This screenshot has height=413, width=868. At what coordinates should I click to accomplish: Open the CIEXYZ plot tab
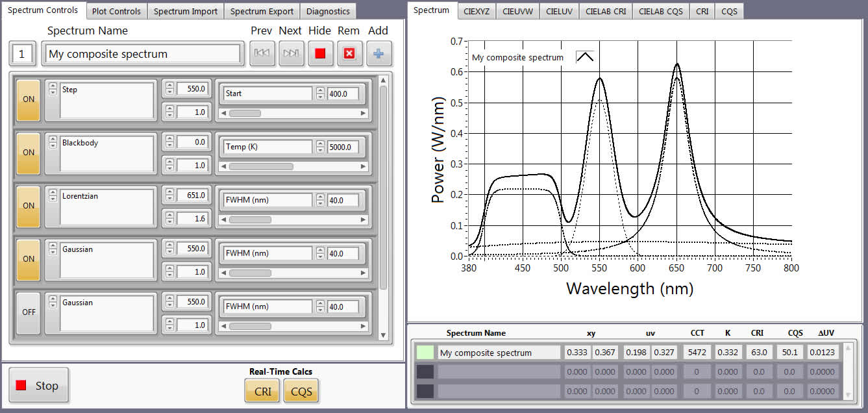click(x=477, y=11)
